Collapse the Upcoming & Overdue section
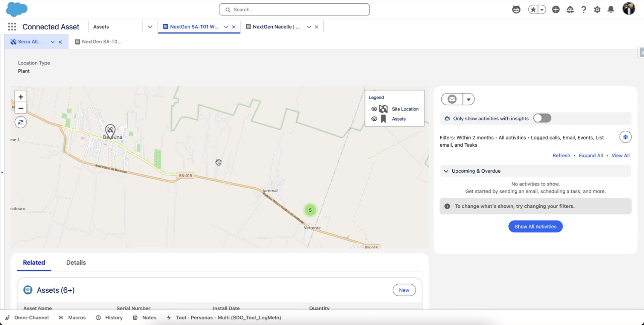This screenshot has height=325, width=644. click(x=446, y=171)
